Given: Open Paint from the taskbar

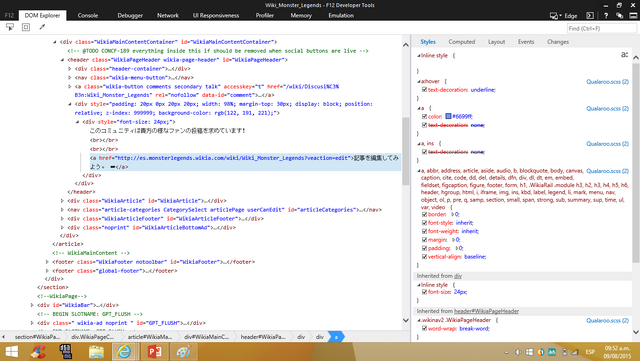Looking at the screenshot, I should (183, 351).
